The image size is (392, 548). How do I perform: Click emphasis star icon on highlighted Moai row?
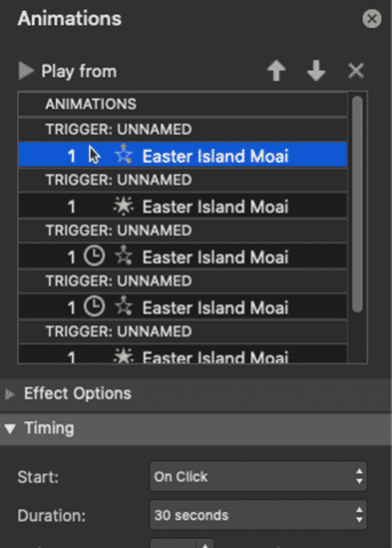click(124, 154)
